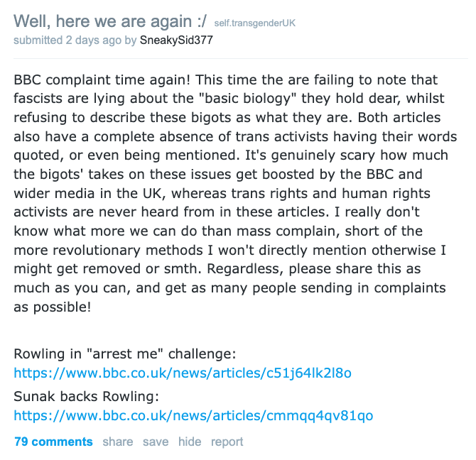
Task: Report this post
Action: [227, 442]
